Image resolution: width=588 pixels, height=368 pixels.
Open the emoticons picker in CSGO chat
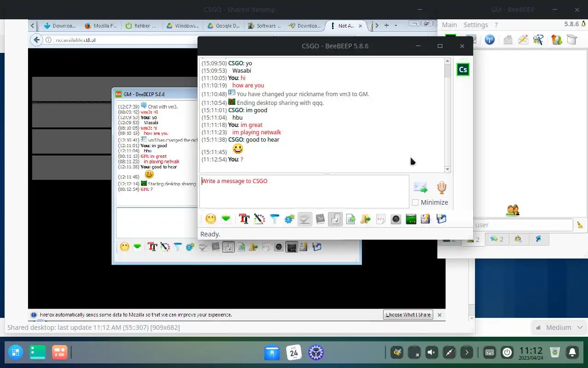pyautogui.click(x=211, y=219)
